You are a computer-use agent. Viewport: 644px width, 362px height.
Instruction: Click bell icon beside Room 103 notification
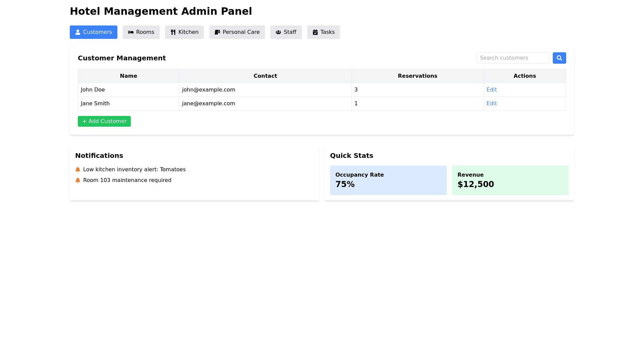[78, 180]
